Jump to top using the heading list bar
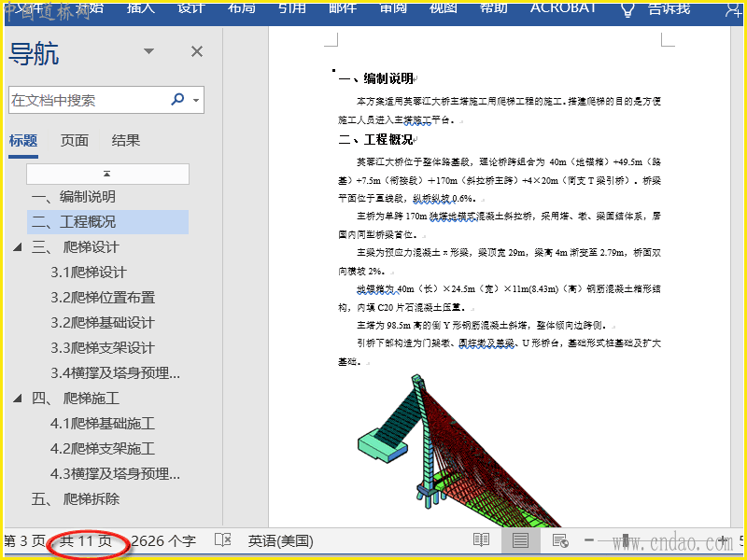Image resolution: width=747 pixels, height=560 pixels. [107, 174]
